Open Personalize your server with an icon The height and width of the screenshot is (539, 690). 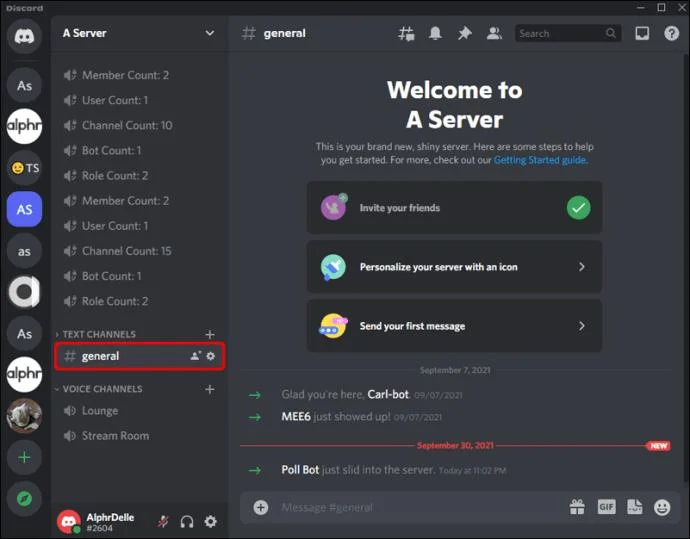click(454, 267)
